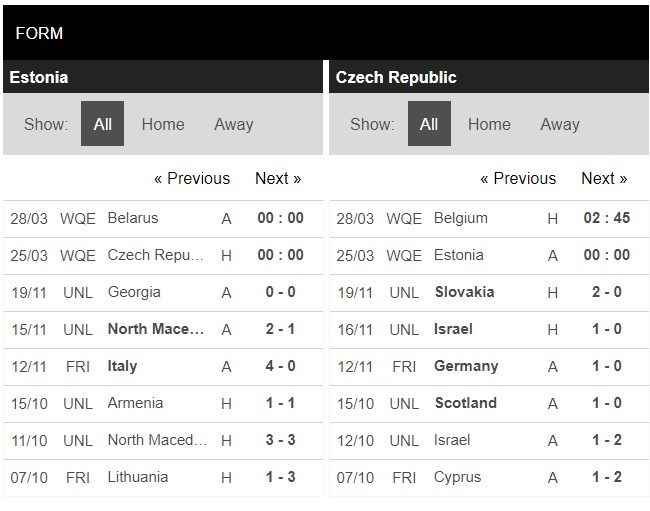Open Czech Republic match against Cyprus
This screenshot has width=650, height=511.
(458, 477)
